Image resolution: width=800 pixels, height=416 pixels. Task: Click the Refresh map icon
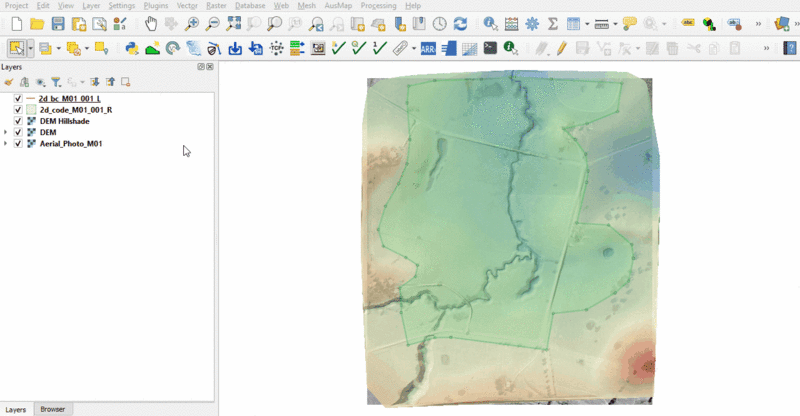tap(460, 23)
